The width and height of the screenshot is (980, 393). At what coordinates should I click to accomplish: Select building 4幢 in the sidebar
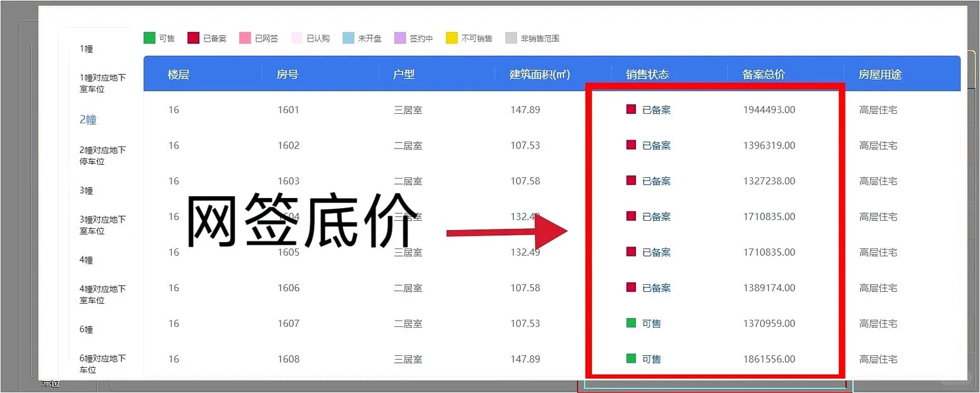(86, 260)
